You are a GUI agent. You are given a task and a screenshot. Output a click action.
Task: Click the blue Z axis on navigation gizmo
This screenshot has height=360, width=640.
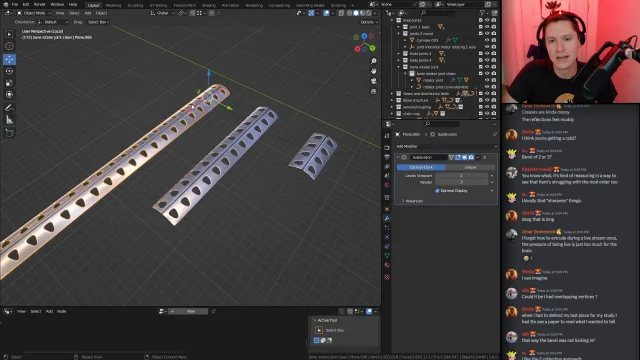(364, 36)
